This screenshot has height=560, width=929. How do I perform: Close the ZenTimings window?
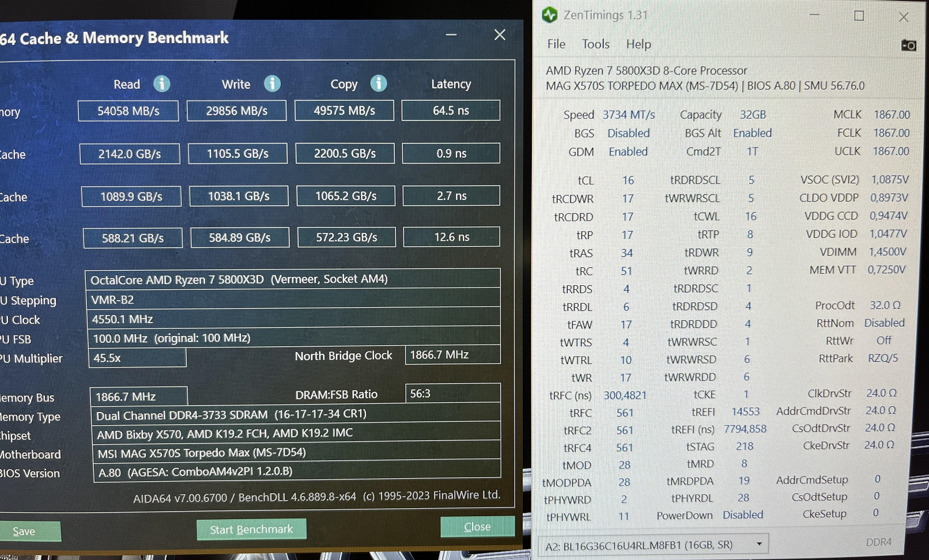coord(903,17)
